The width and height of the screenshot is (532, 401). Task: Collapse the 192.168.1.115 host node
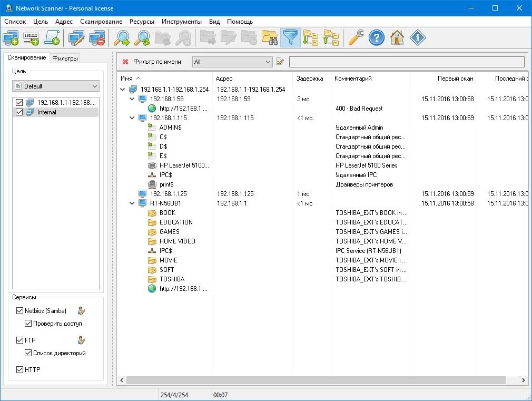pos(132,118)
